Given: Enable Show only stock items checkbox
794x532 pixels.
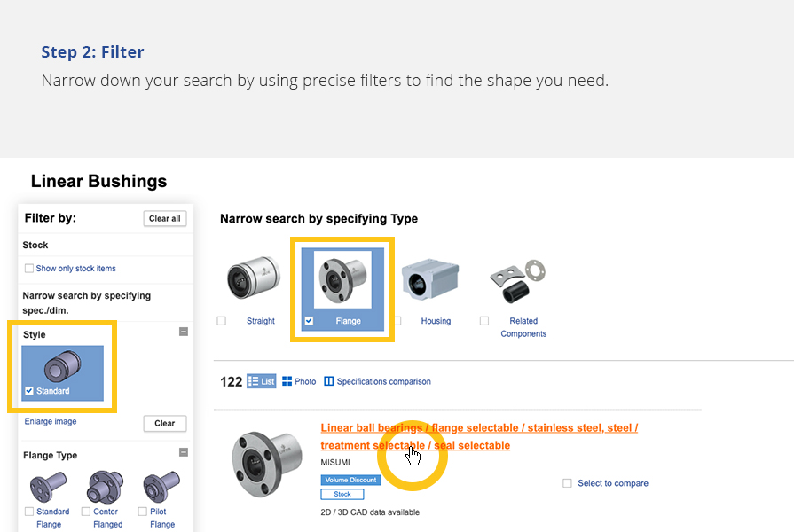Looking at the screenshot, I should click(x=29, y=269).
